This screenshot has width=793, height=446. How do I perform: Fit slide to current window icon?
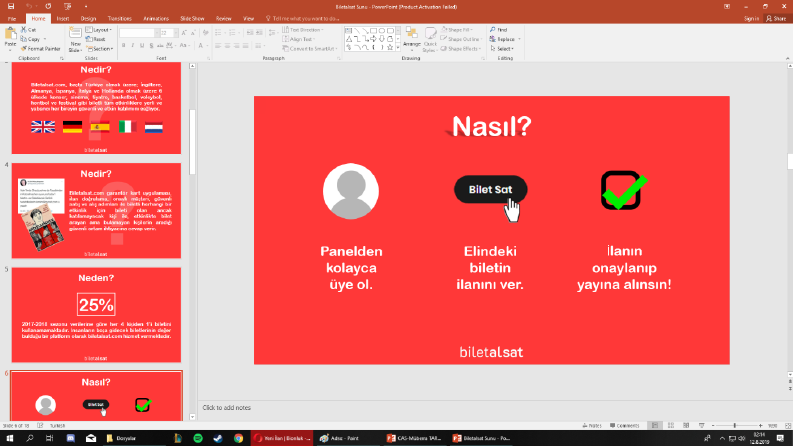[x=787, y=426]
